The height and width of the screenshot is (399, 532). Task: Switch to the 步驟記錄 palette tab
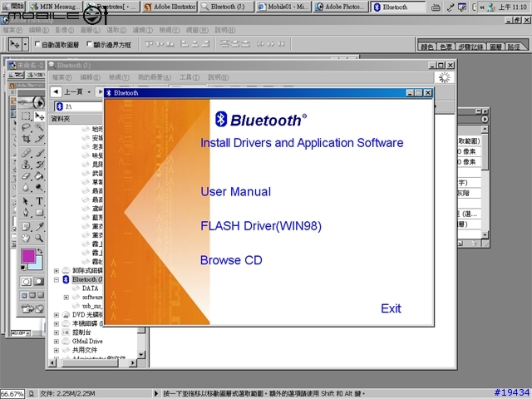(470, 47)
